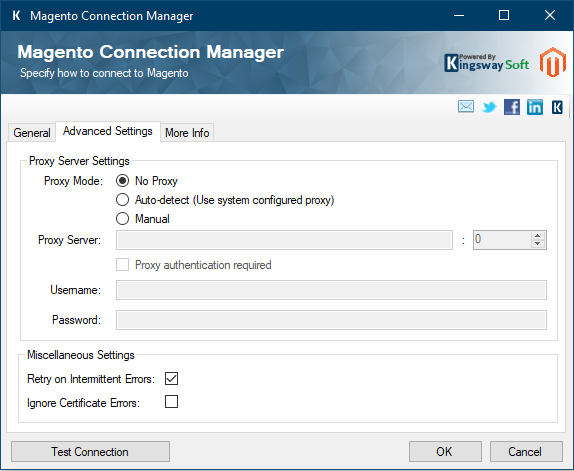
Task: Click the 'Proxy Server Settings' group label
Action: [79, 161]
